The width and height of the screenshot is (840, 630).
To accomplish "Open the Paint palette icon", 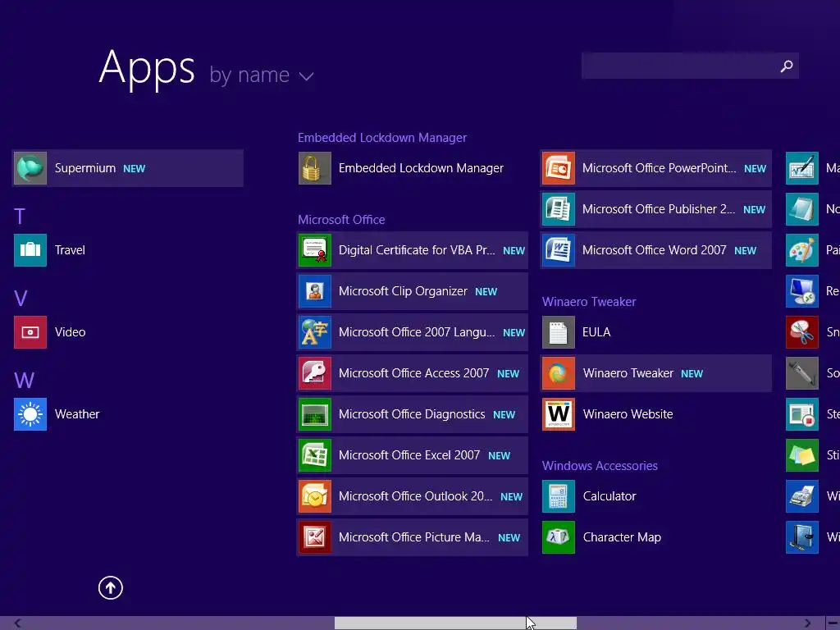I will (802, 250).
